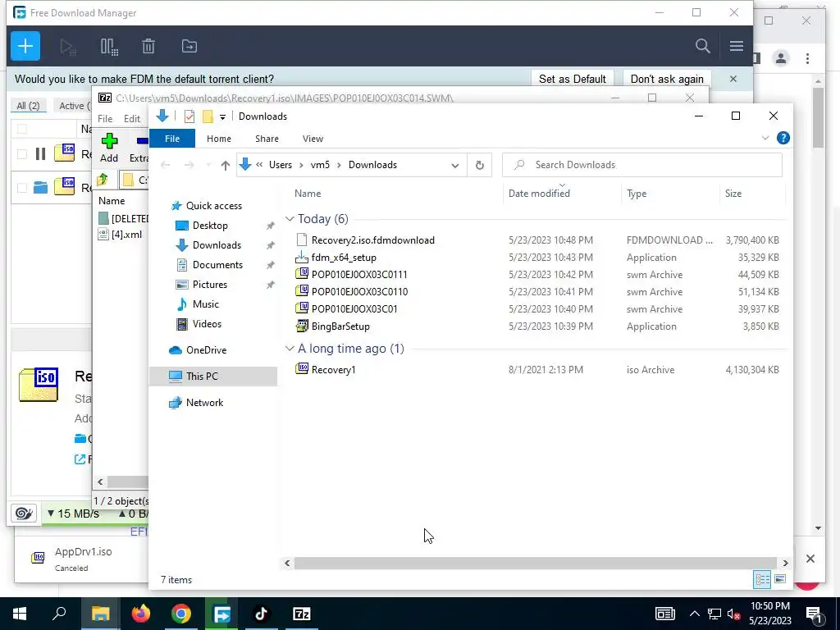840x630 pixels.
Task: Tick checkbox of second FDM download row
Action: (22, 188)
